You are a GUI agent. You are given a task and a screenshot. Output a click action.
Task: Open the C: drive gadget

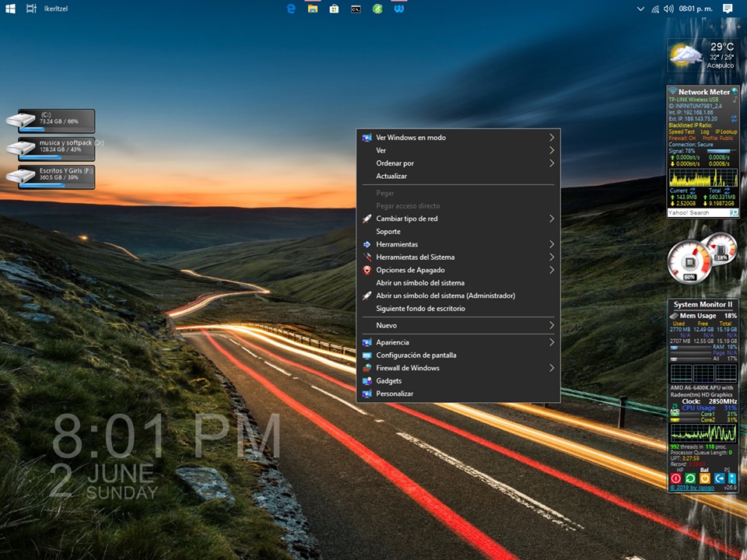51,121
